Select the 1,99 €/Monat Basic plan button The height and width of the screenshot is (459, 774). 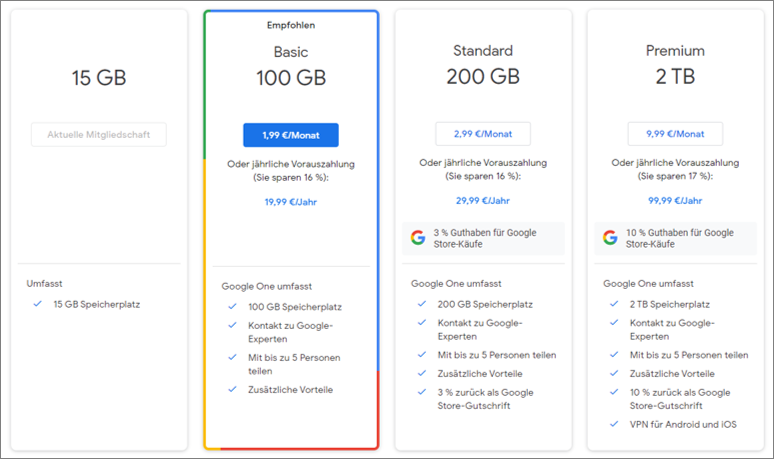point(291,135)
